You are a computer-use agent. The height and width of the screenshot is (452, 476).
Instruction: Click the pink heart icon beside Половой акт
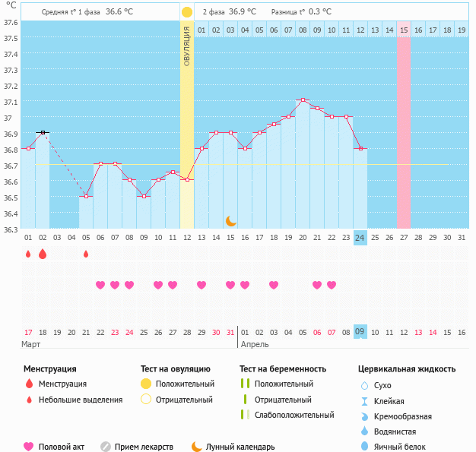click(30, 447)
